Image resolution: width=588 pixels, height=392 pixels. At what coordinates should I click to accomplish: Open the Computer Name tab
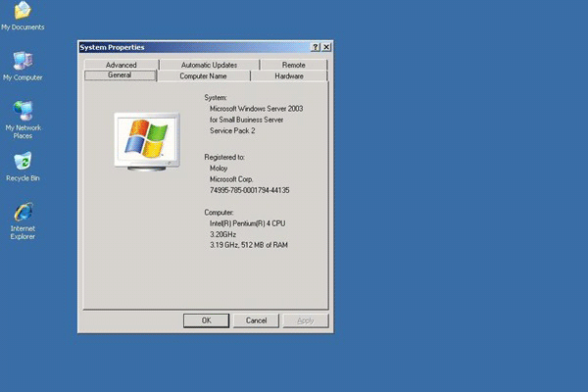pyautogui.click(x=203, y=75)
